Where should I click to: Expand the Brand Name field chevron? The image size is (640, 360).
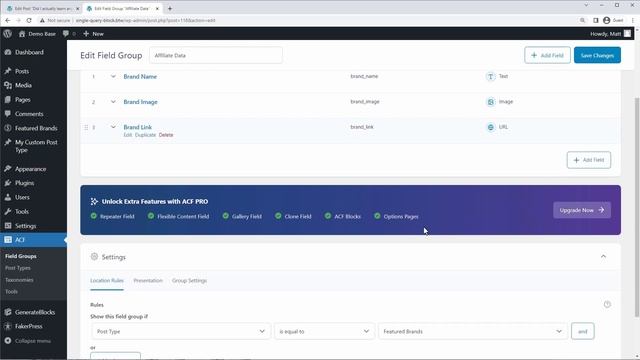click(x=113, y=76)
